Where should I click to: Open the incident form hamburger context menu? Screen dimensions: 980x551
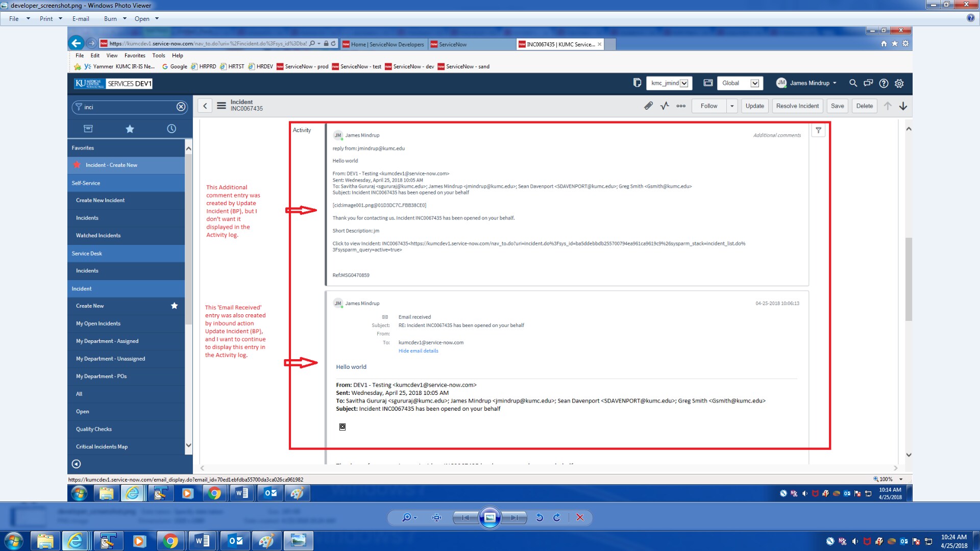tap(221, 106)
